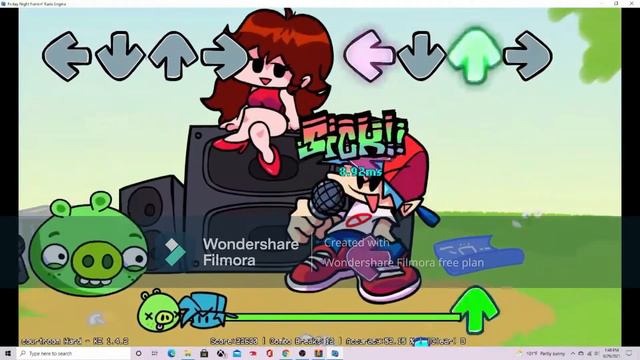Open Google Chrome from taskbar

(x=286, y=353)
